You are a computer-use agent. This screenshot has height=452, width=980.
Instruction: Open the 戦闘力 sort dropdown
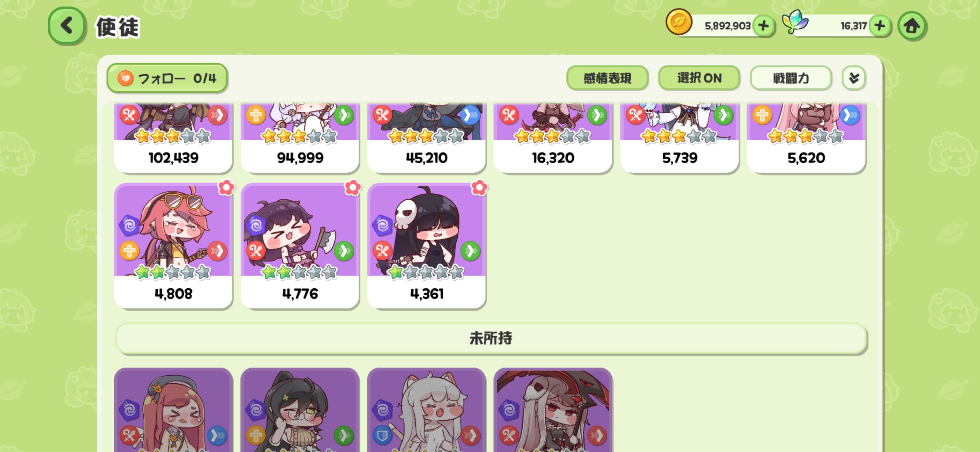[x=790, y=78]
